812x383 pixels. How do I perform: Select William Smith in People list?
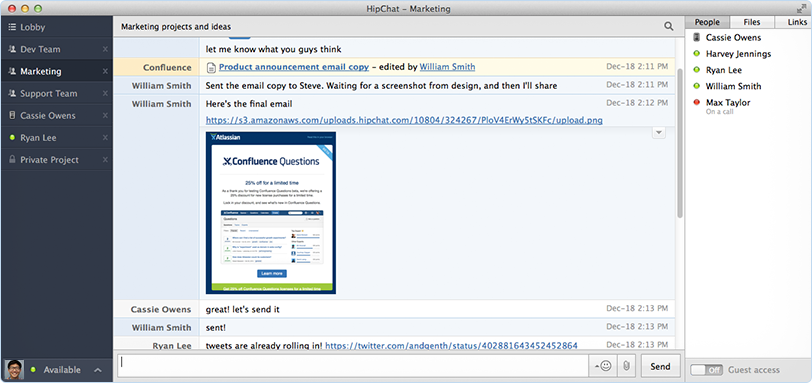pyautogui.click(x=733, y=86)
